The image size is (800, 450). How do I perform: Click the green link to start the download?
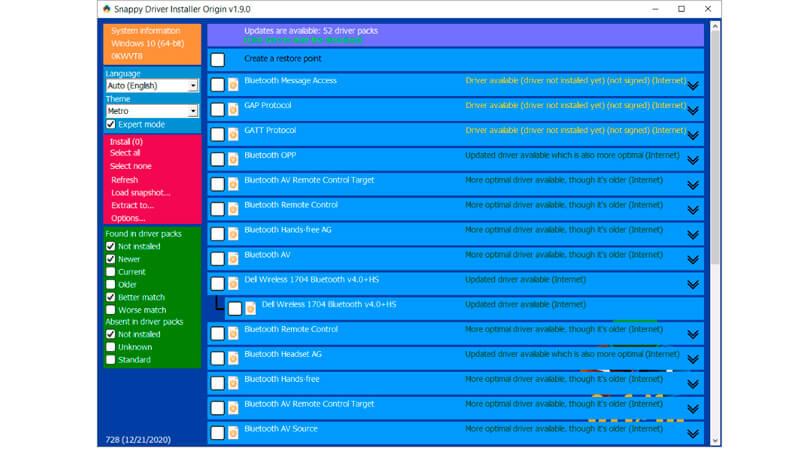tap(303, 40)
